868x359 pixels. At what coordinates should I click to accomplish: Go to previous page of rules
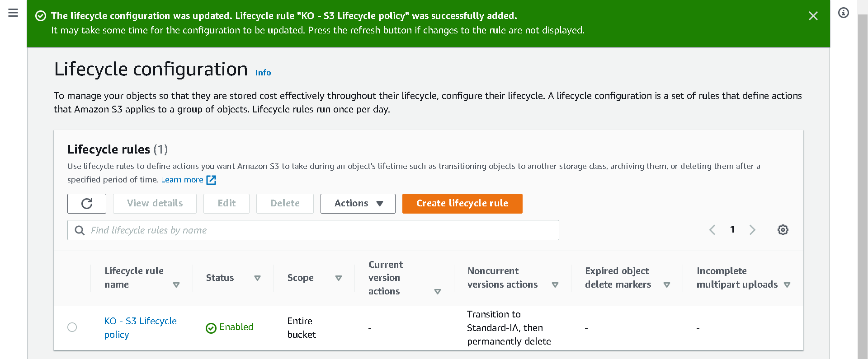pyautogui.click(x=712, y=230)
